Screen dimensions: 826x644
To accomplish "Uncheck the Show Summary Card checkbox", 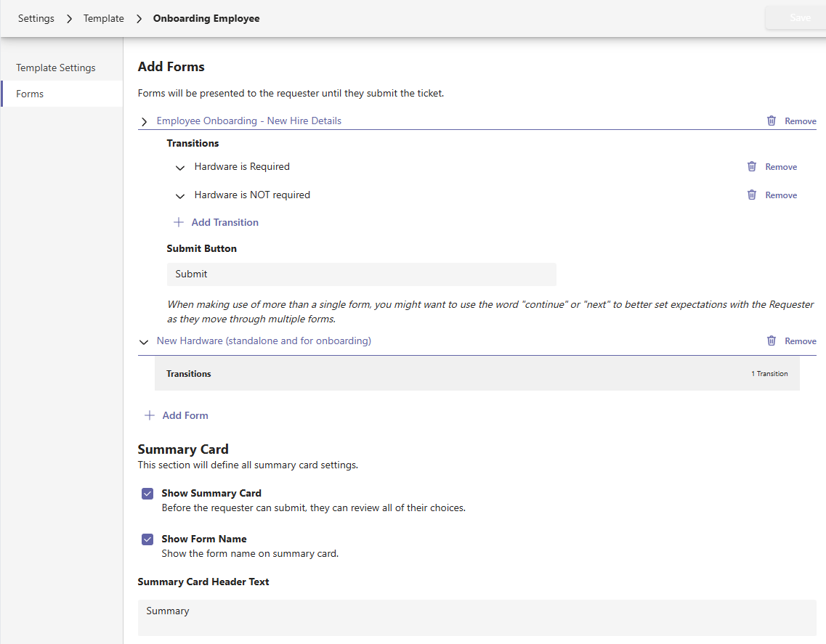I will click(x=147, y=494).
